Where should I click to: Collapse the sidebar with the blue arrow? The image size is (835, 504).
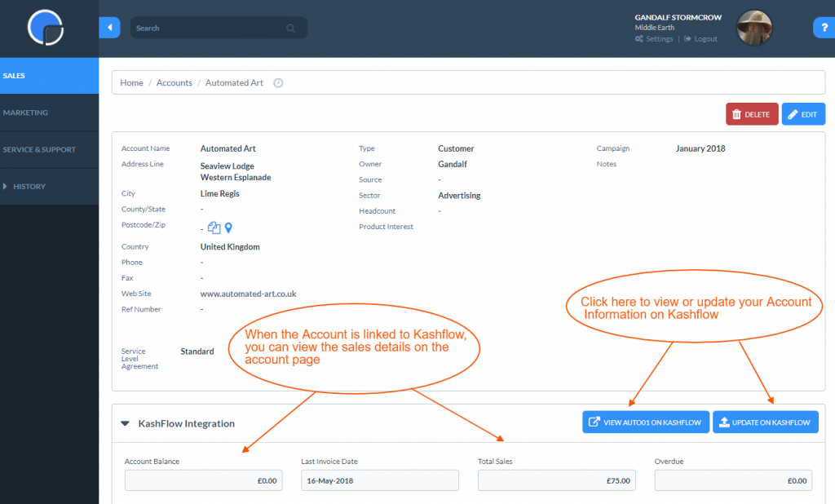click(x=108, y=27)
